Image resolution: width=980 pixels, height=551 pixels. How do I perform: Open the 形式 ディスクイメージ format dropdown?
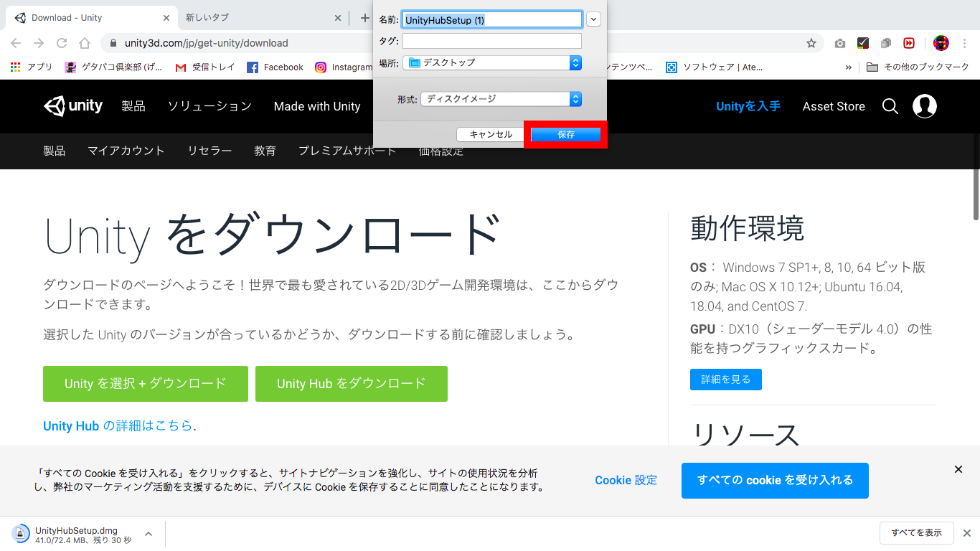click(x=501, y=99)
